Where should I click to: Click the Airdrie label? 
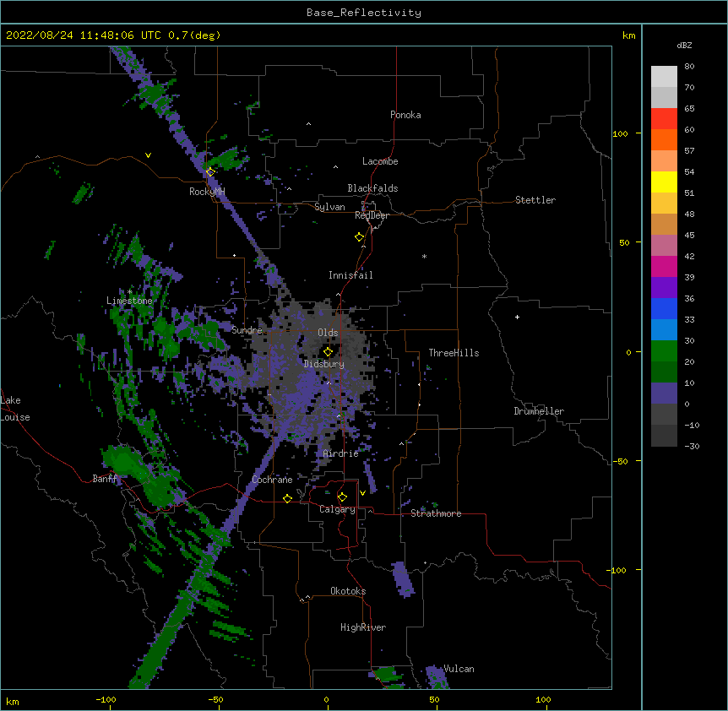[340, 453]
